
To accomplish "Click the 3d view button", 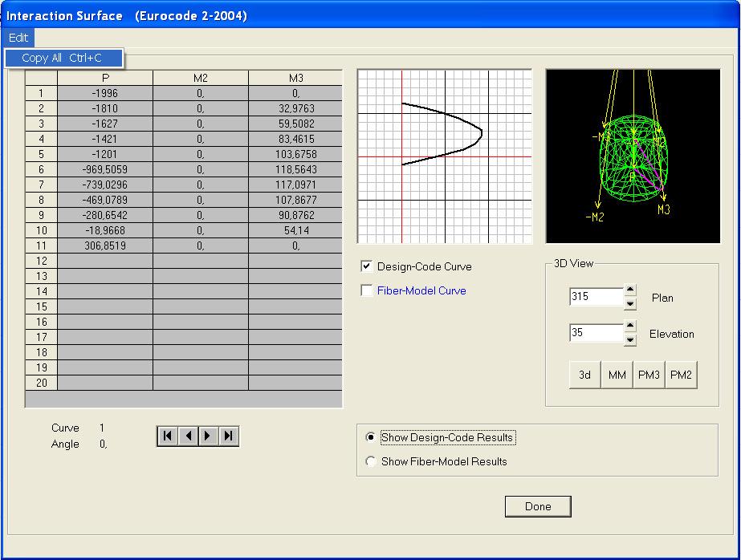I will pos(585,375).
